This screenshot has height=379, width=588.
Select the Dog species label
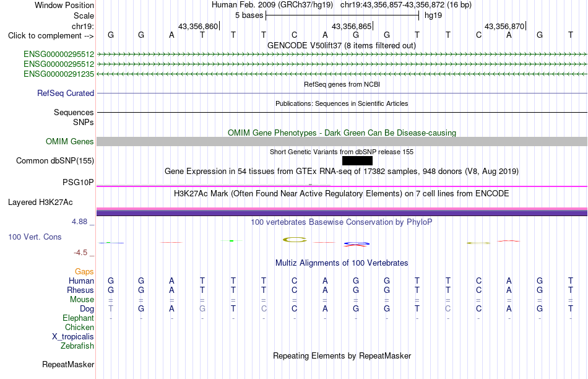click(87, 309)
